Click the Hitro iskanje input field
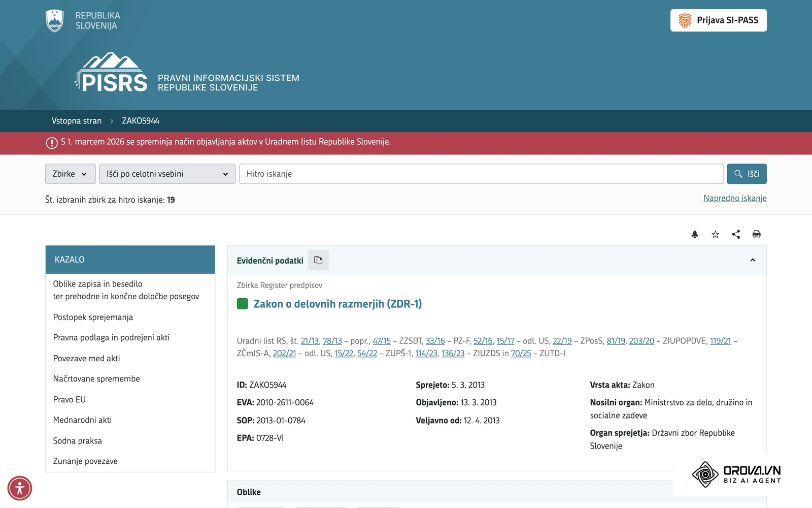 click(x=481, y=174)
